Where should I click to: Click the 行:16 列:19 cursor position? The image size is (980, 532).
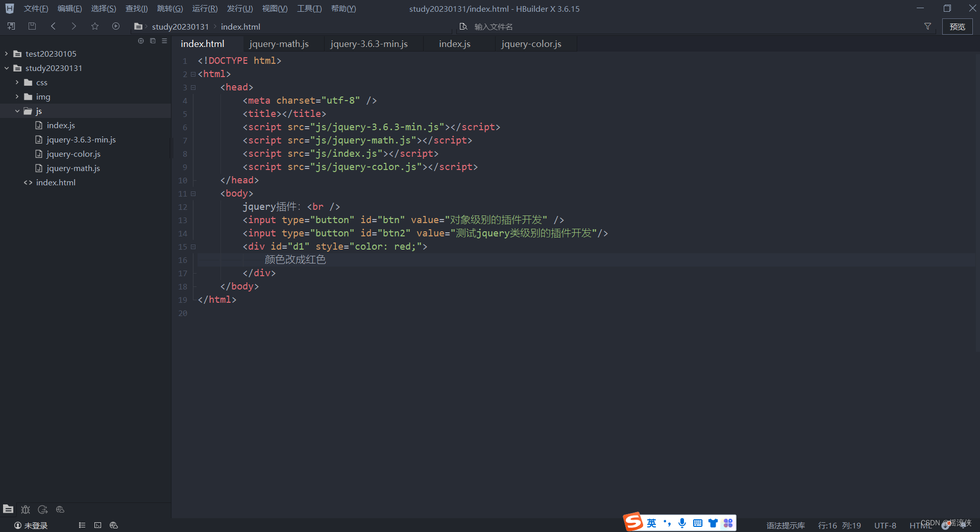coord(839,525)
